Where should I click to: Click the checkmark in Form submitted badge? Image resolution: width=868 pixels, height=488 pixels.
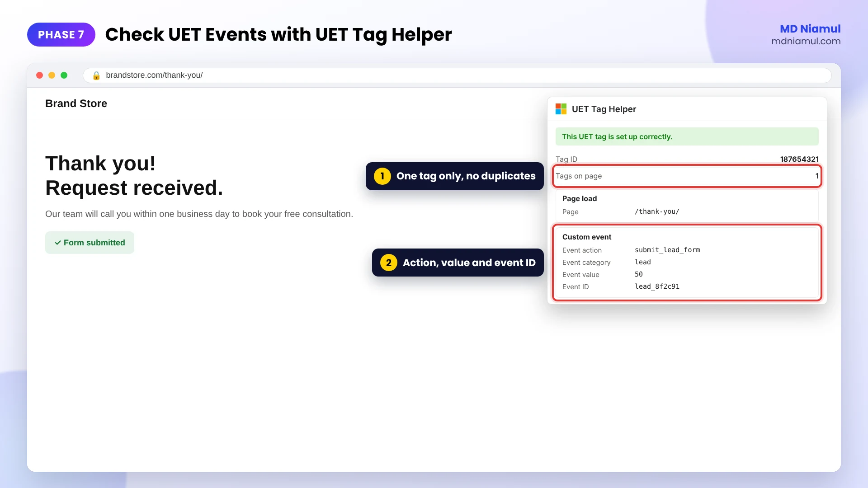tap(58, 243)
